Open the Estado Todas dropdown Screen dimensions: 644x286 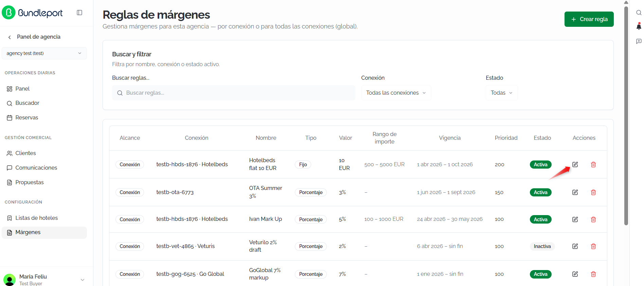[501, 93]
